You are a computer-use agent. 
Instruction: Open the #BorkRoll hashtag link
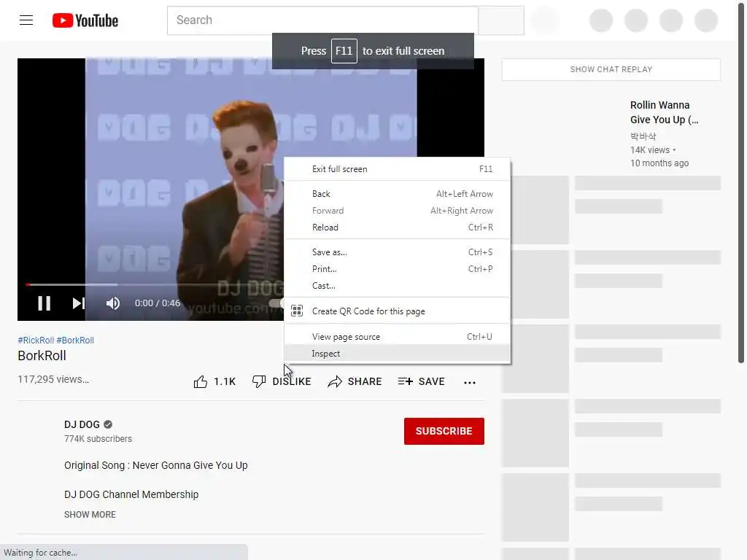click(75, 340)
